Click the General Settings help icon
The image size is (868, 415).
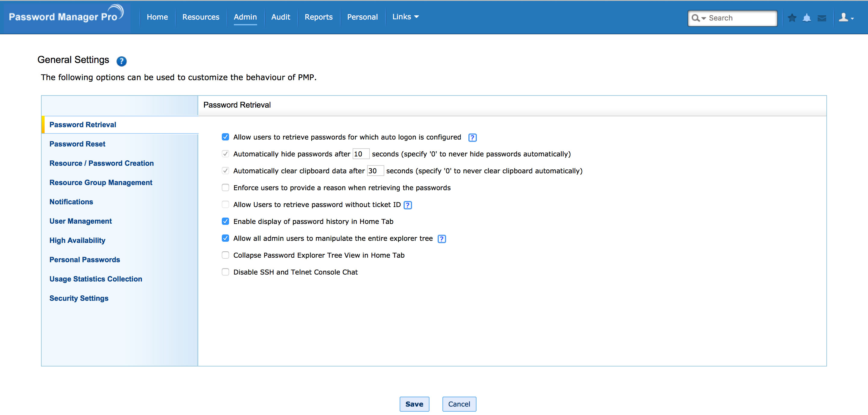[121, 61]
